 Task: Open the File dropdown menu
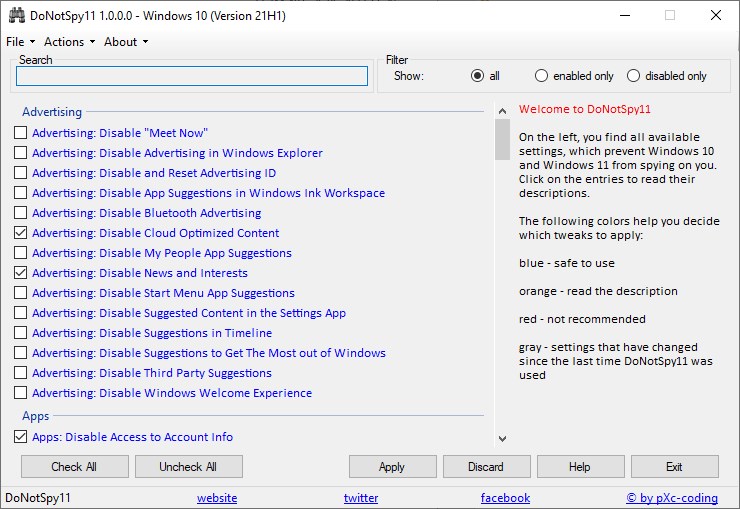(20, 42)
